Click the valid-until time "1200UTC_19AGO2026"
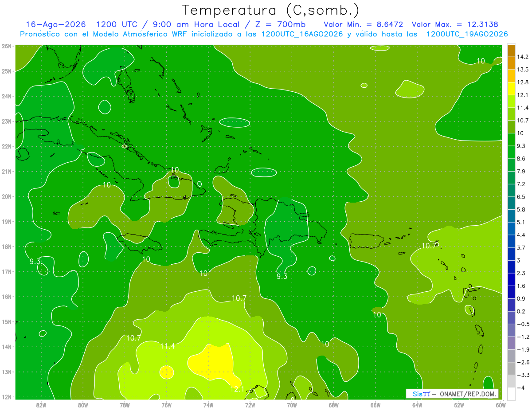532x411 pixels. [467, 34]
